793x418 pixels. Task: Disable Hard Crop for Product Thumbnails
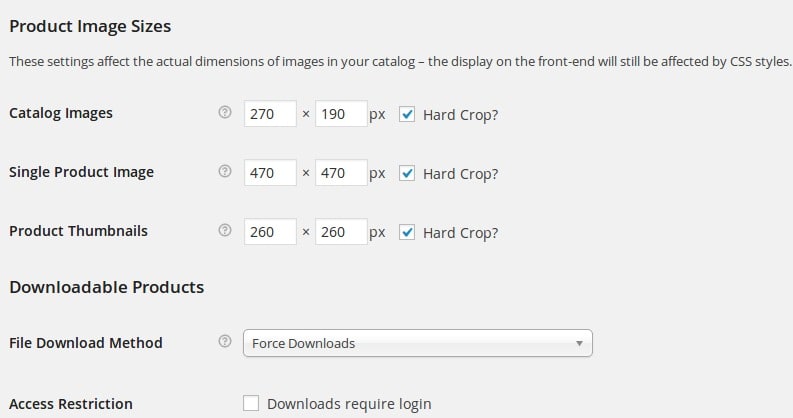pyautogui.click(x=407, y=233)
